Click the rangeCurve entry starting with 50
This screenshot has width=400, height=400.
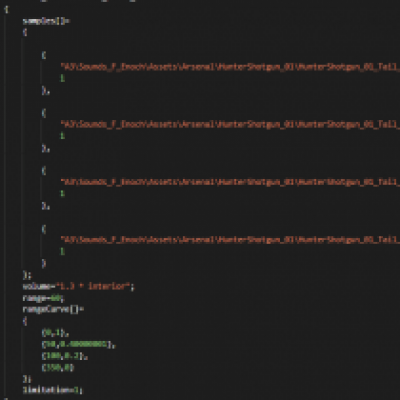(79, 344)
